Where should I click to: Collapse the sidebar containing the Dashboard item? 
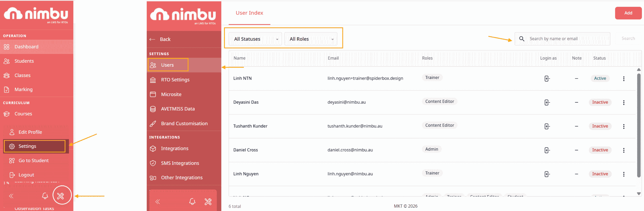[11, 196]
